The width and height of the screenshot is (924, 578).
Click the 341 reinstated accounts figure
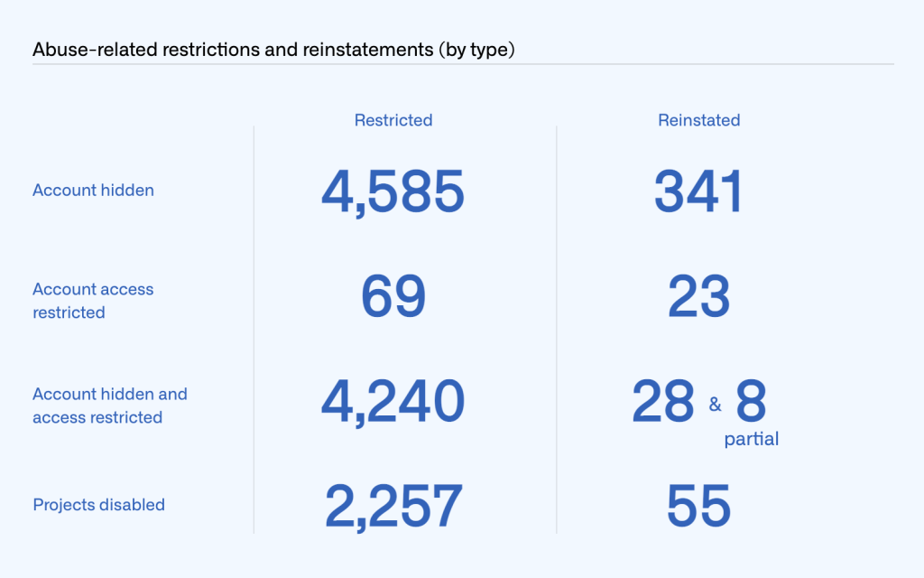click(698, 192)
